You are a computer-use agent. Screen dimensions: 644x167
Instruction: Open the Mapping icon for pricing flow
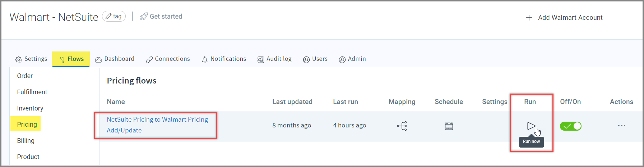coord(402,126)
